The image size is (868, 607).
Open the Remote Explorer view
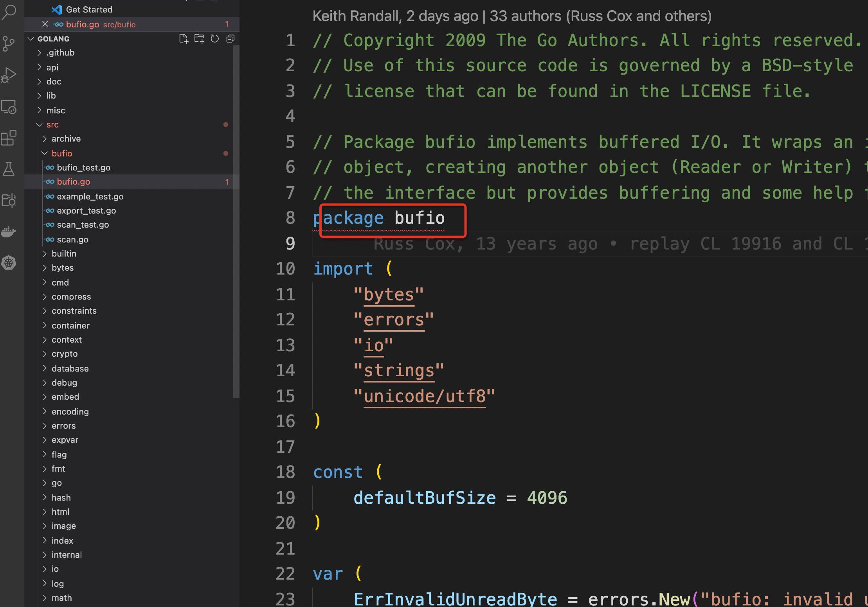9,107
